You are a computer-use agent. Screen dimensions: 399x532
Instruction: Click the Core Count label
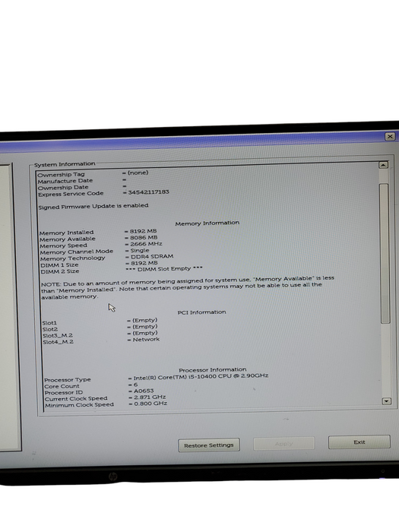pyautogui.click(x=62, y=386)
